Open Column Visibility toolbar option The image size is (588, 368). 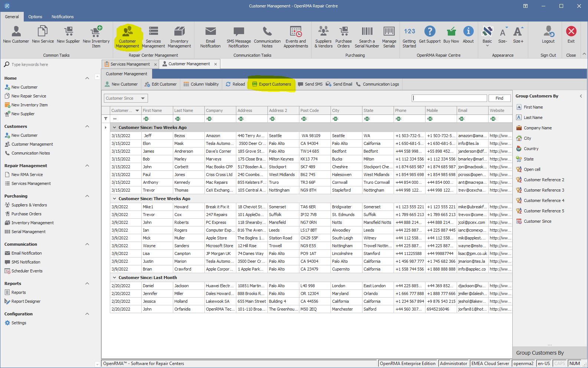point(201,84)
